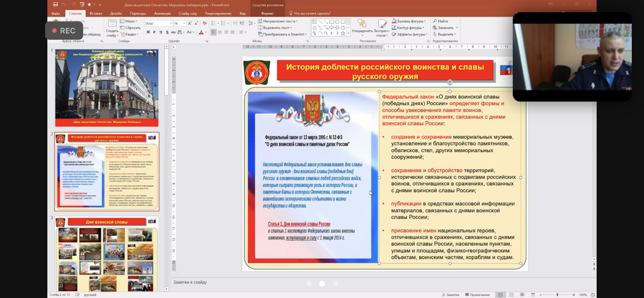The image size is (644, 298).
Task: Click the Undo arrow in title bar
Action: (64, 5)
